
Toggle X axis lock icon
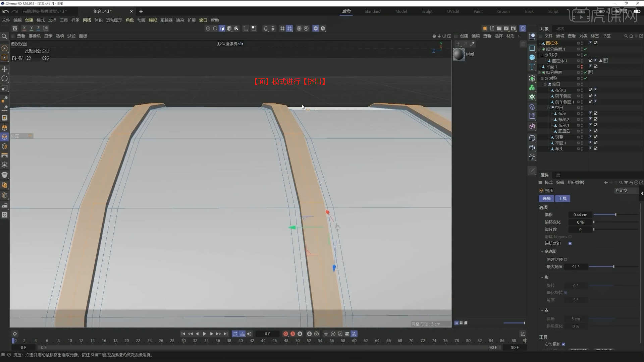24,28
